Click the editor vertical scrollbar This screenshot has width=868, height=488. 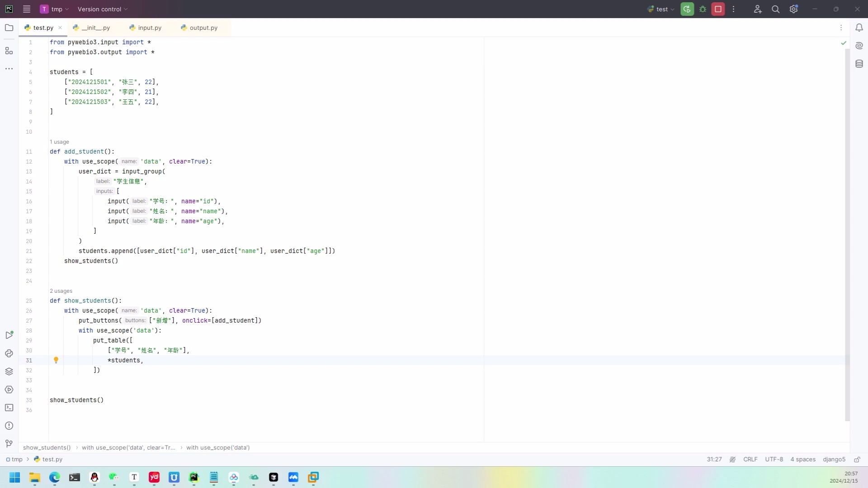(847, 235)
